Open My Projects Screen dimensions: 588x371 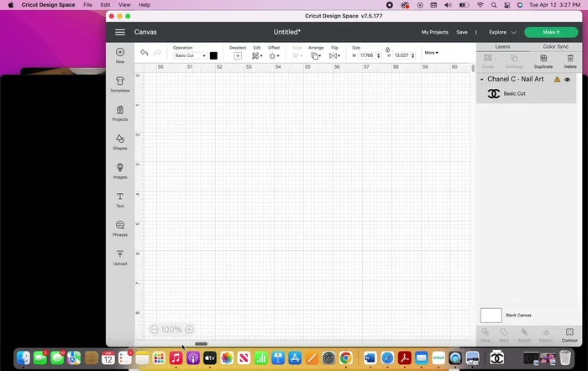434,32
